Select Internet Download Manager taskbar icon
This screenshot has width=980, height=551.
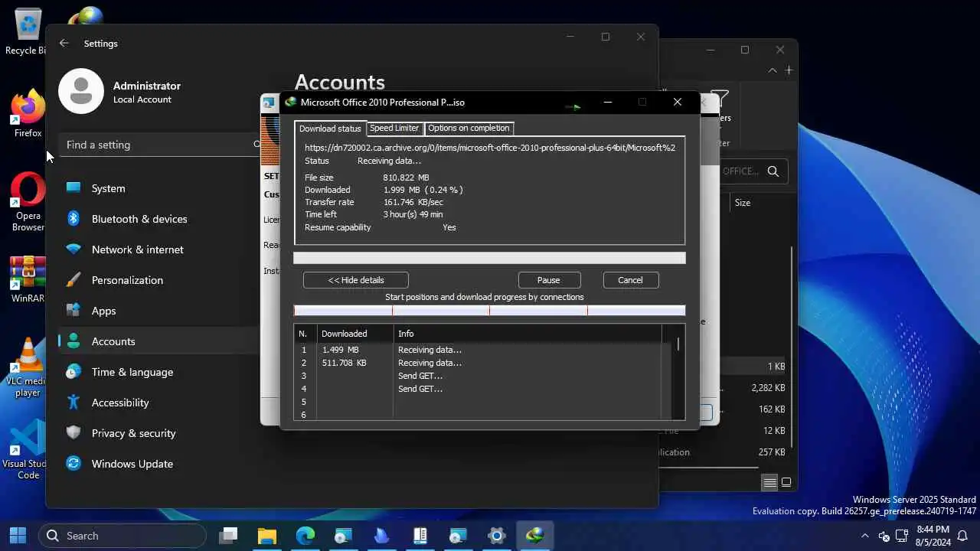click(534, 536)
